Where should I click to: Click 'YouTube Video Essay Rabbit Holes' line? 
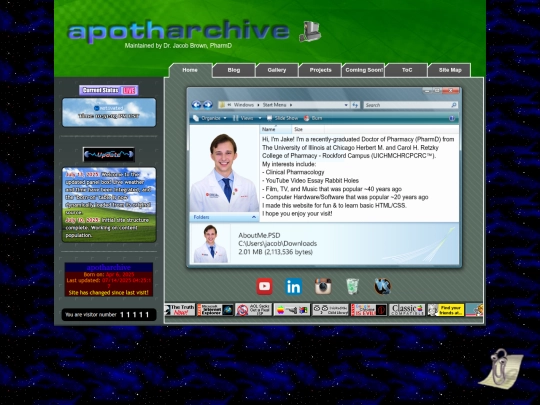coord(310,180)
